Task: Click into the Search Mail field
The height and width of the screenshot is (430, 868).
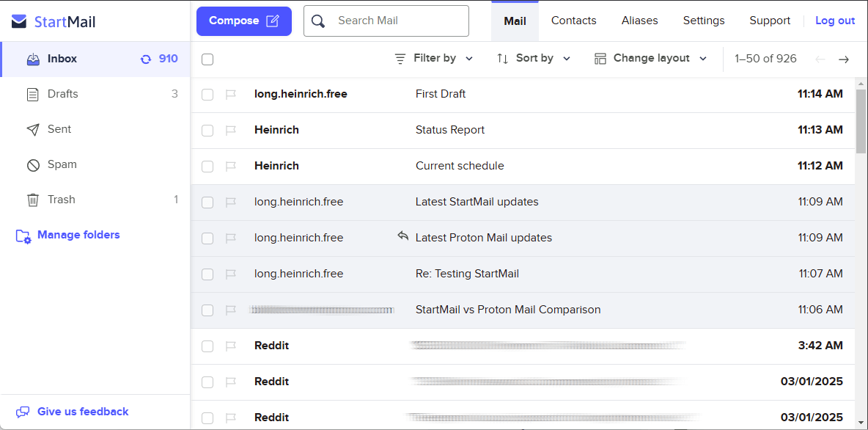Action: point(386,21)
